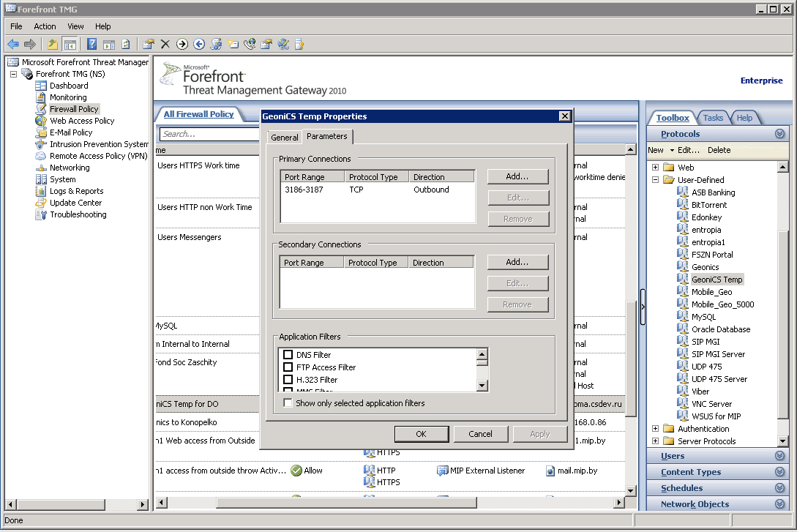Screen dimensions: 797x532
Task: Expand the Authentication protocols folder
Action: pyautogui.click(x=655, y=429)
